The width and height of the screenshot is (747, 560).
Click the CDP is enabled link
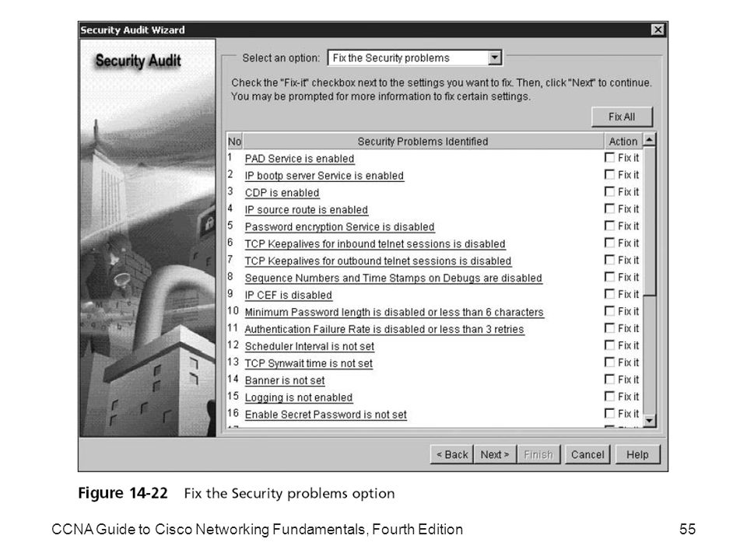(x=282, y=193)
